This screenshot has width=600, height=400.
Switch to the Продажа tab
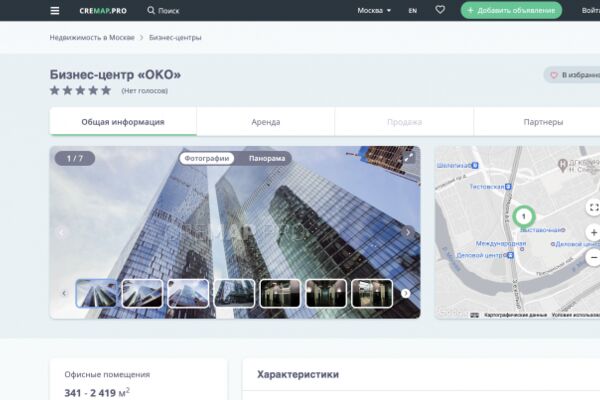point(404,122)
